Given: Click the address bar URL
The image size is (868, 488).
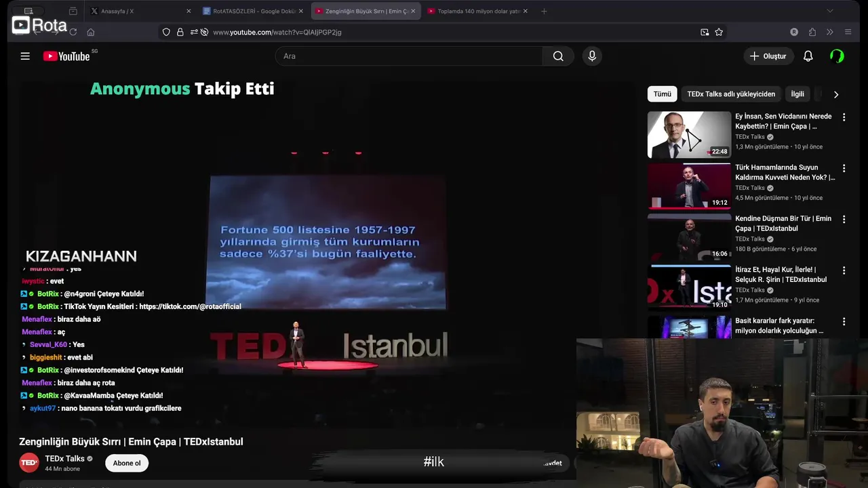Looking at the screenshot, I should [x=277, y=32].
